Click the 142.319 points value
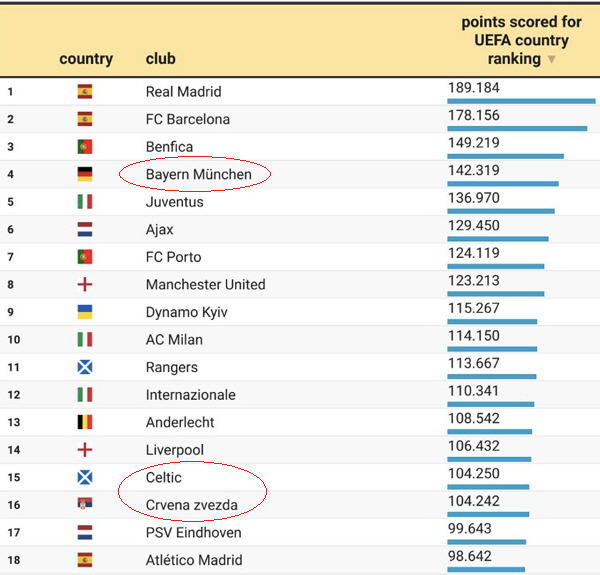600x575 pixels. pyautogui.click(x=474, y=170)
